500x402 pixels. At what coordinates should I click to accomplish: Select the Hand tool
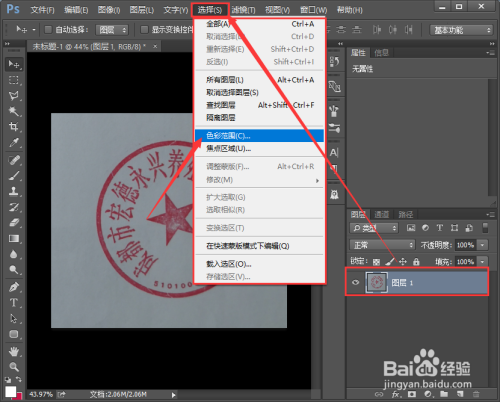[14, 351]
